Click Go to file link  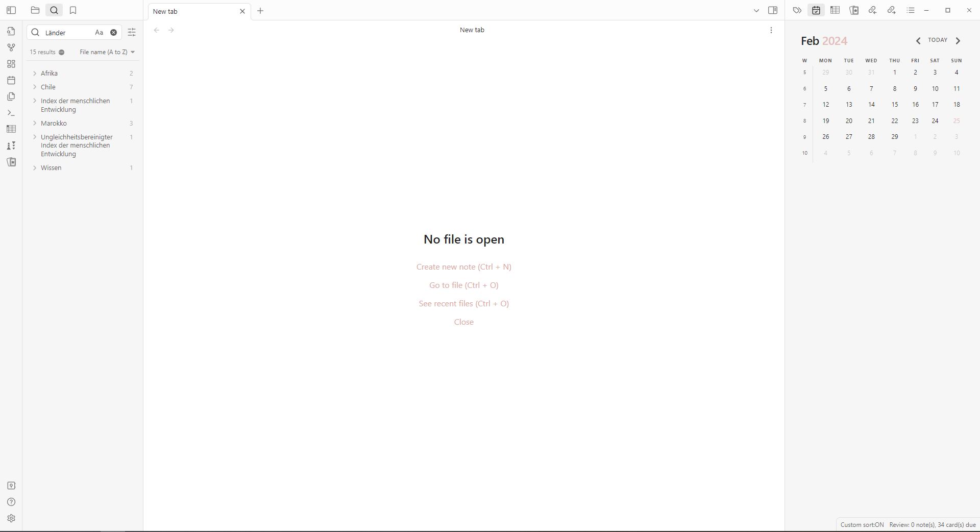(464, 285)
